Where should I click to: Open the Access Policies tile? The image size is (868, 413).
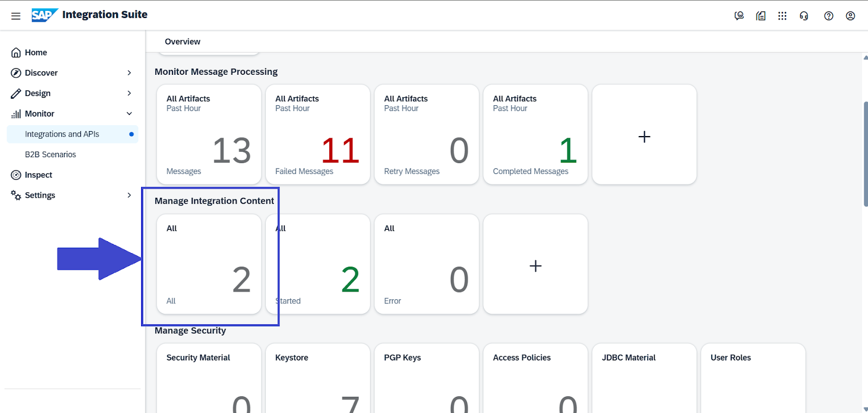(535, 378)
